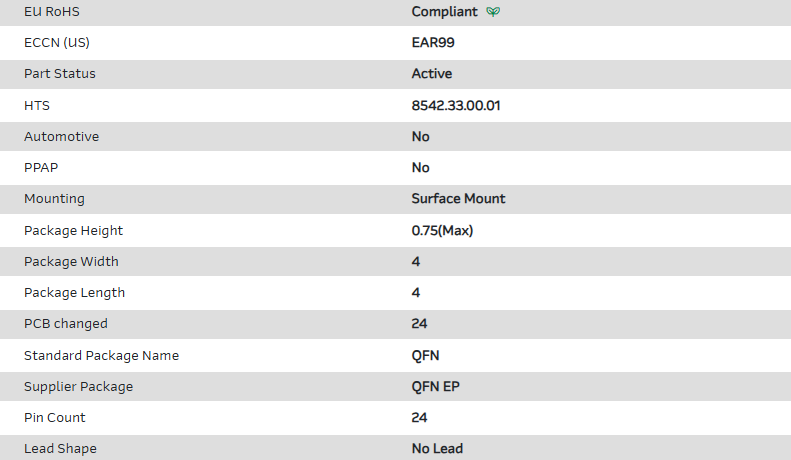The width and height of the screenshot is (791, 460).
Task: Click the Package Width label
Action: coord(71,261)
